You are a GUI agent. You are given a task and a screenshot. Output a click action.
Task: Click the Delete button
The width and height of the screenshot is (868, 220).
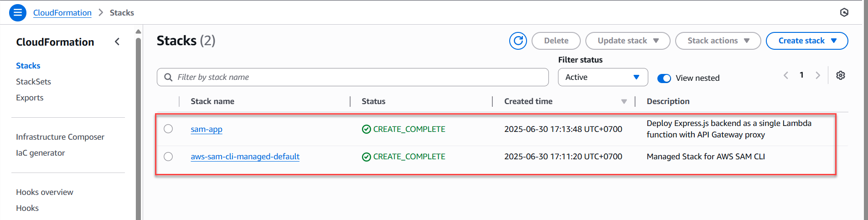coord(556,41)
